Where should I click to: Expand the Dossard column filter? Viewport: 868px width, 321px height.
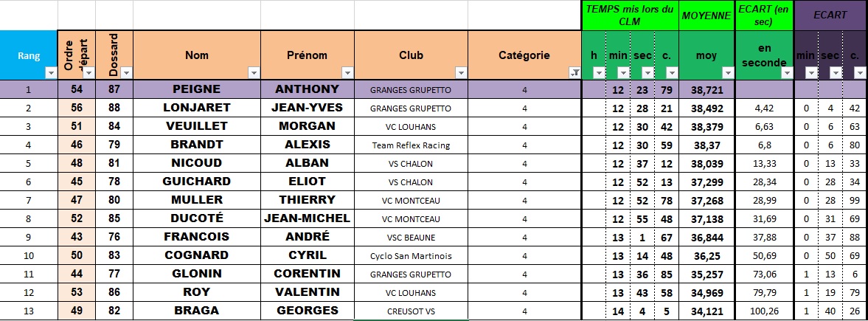126,72
